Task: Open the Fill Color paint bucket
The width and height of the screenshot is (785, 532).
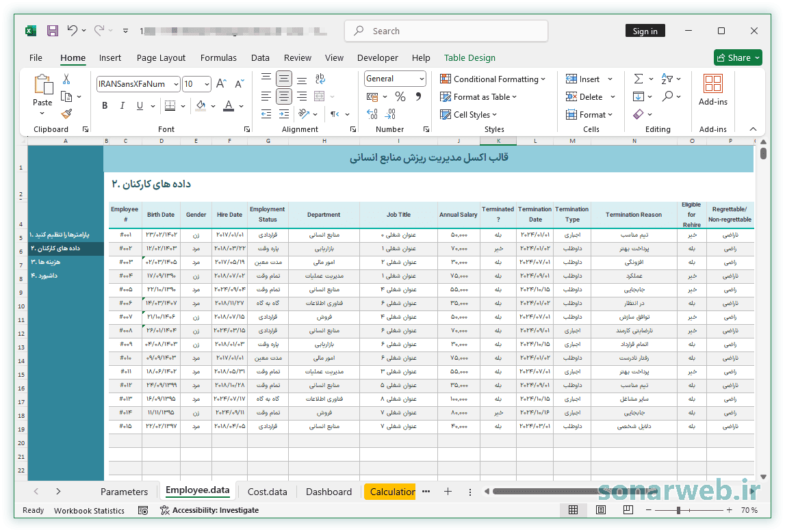Action: click(201, 105)
